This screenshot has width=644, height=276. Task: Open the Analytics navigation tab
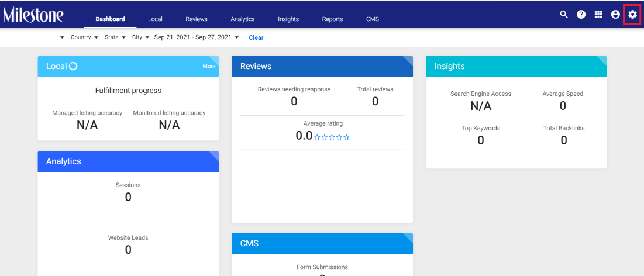click(243, 19)
